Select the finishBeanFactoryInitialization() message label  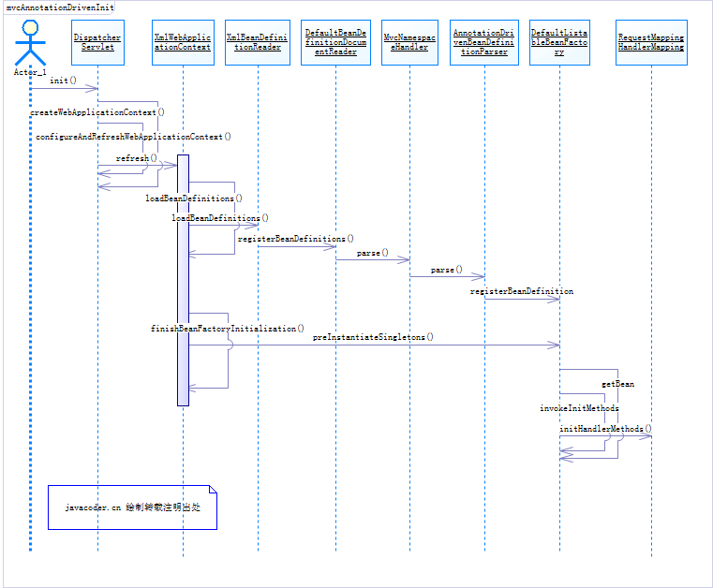click(228, 328)
